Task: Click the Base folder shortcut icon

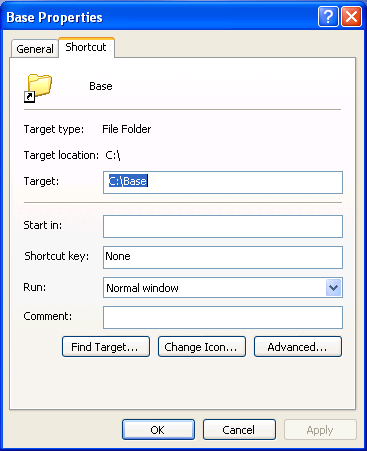Action: click(38, 88)
